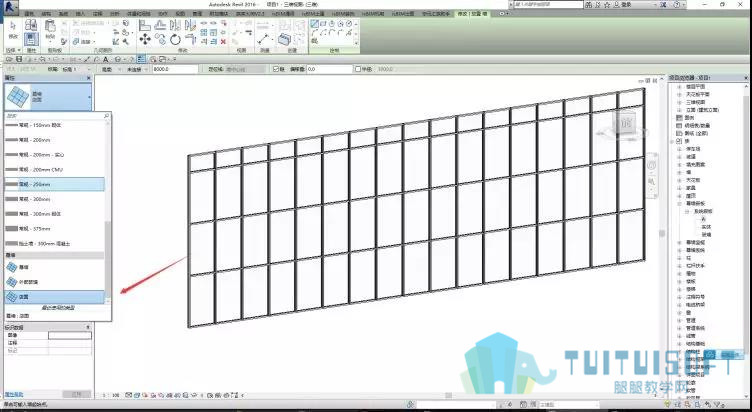Click the height value field 8000.0

[175, 69]
